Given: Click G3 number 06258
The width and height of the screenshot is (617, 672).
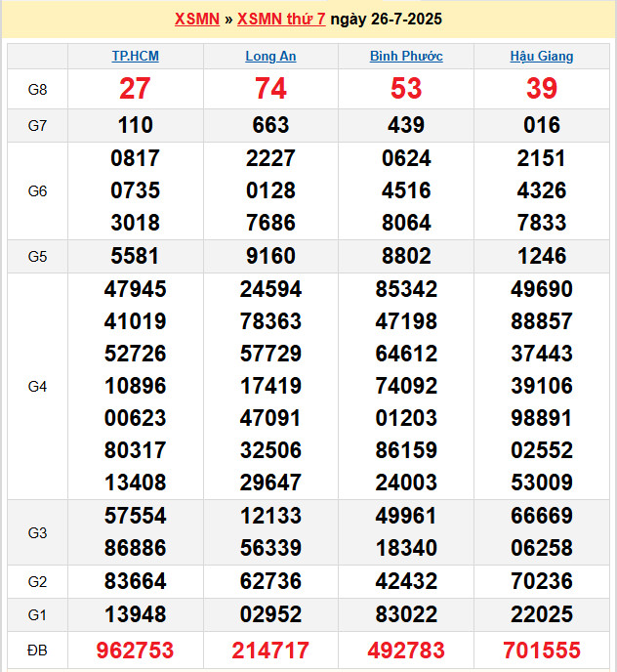Looking at the screenshot, I should coord(542,548).
